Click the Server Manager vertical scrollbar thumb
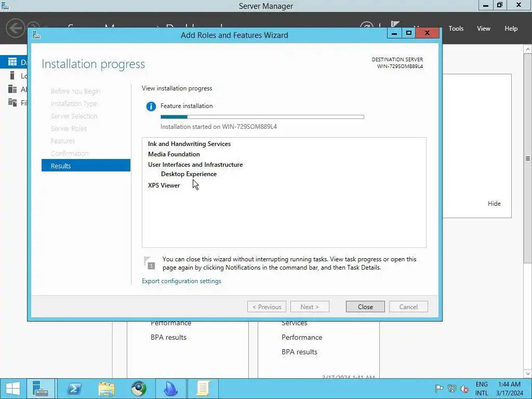The image size is (532, 399). coord(528,158)
